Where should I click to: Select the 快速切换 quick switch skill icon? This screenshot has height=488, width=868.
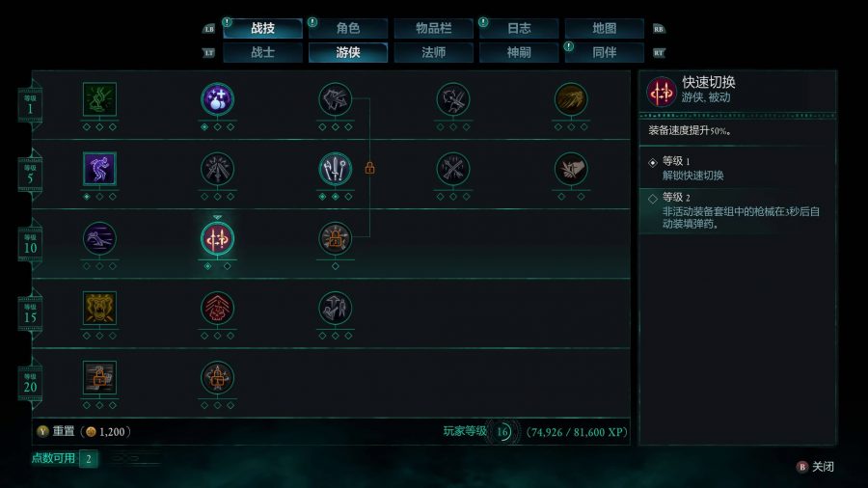[217, 239]
